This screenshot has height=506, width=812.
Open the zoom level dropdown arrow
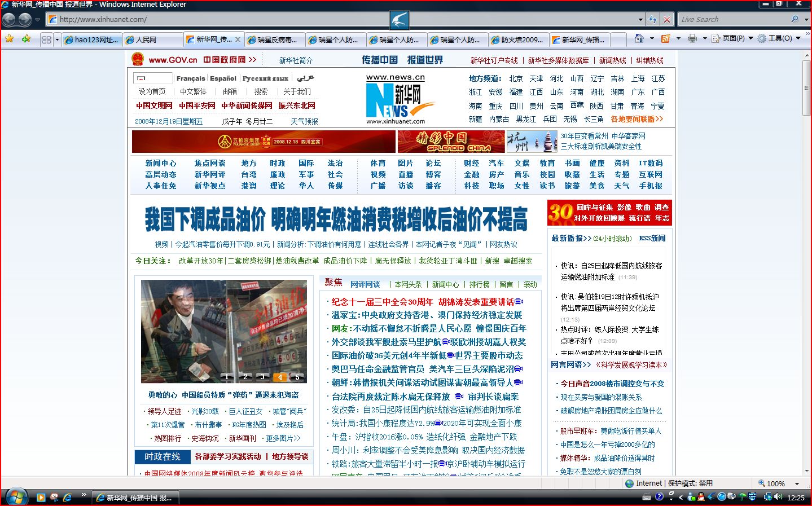point(797,483)
